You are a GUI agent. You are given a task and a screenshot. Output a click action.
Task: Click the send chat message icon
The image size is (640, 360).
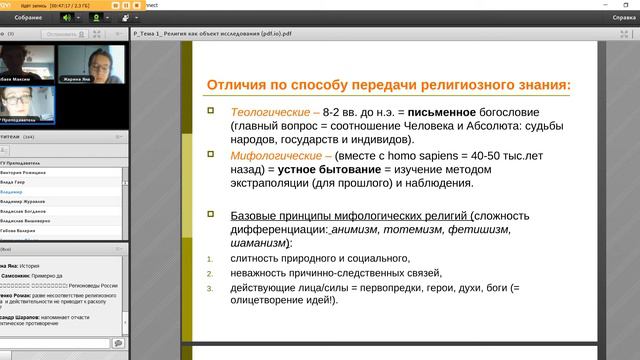point(118,343)
